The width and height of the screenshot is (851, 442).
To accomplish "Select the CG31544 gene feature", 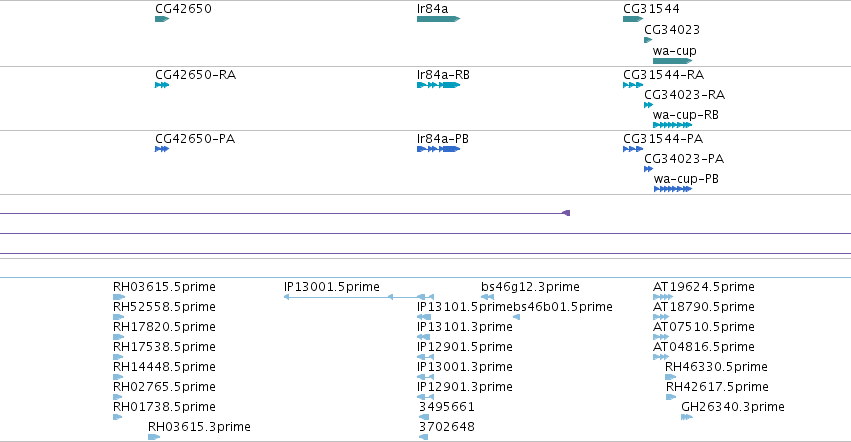I will 633,19.
